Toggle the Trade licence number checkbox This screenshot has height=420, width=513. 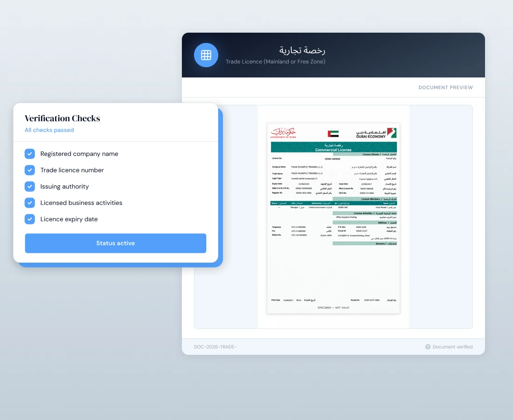(30, 170)
